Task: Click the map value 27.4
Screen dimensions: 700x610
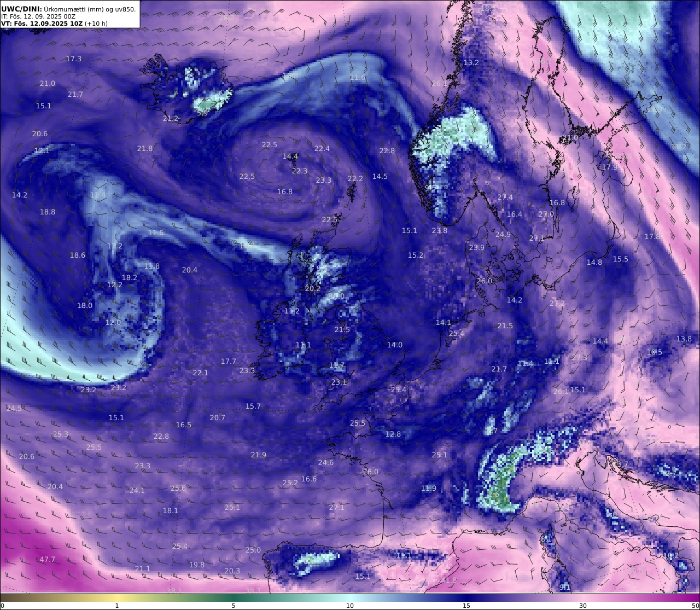Action: click(x=505, y=197)
